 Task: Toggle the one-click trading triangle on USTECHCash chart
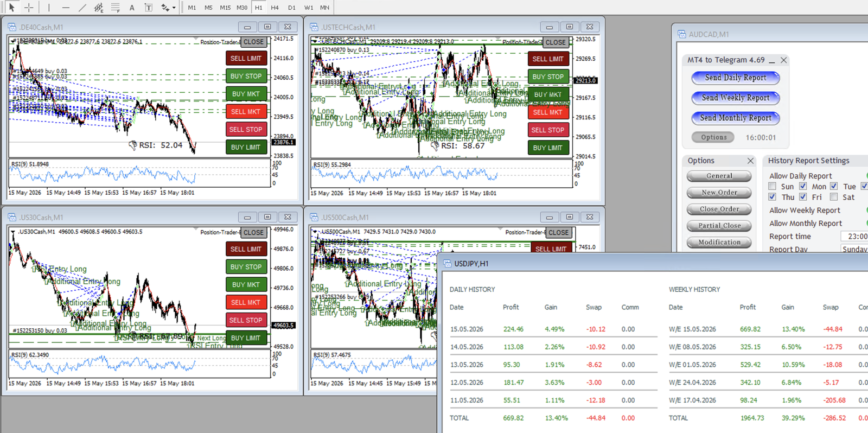(315, 42)
